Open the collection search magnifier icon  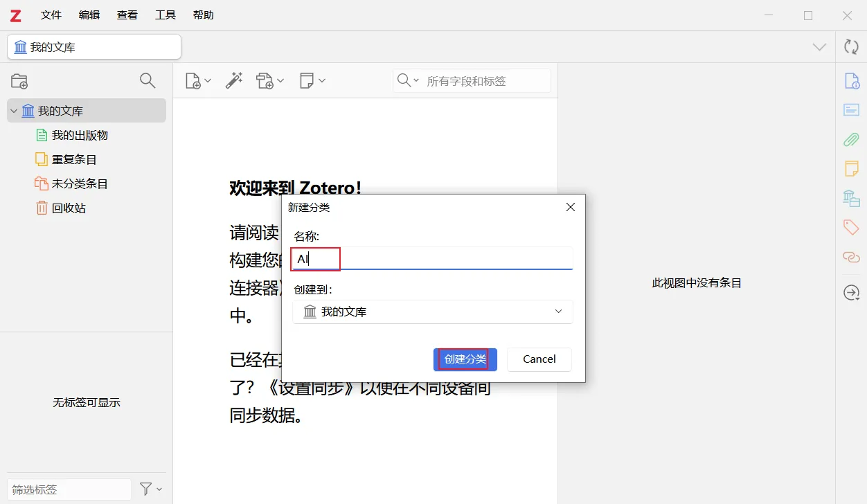pos(148,81)
